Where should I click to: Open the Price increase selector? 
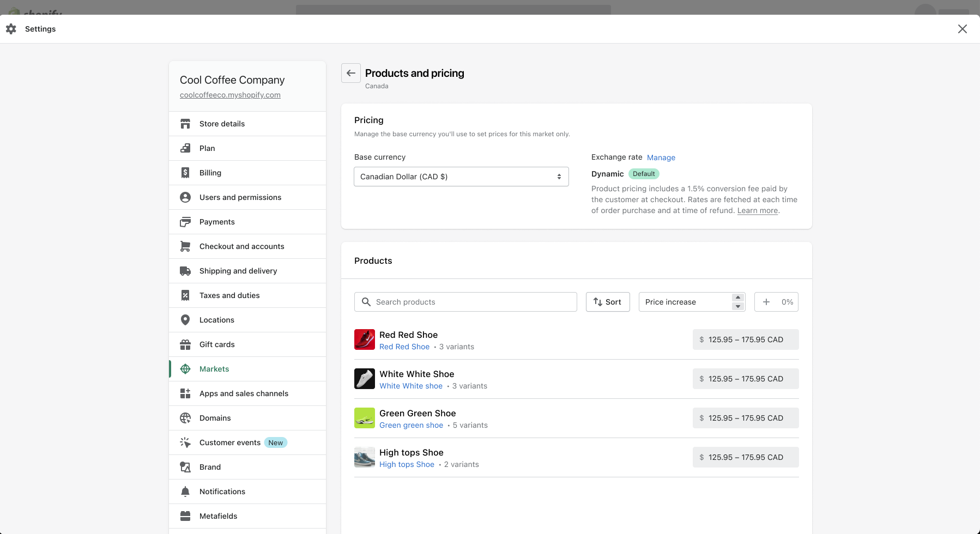(x=691, y=302)
